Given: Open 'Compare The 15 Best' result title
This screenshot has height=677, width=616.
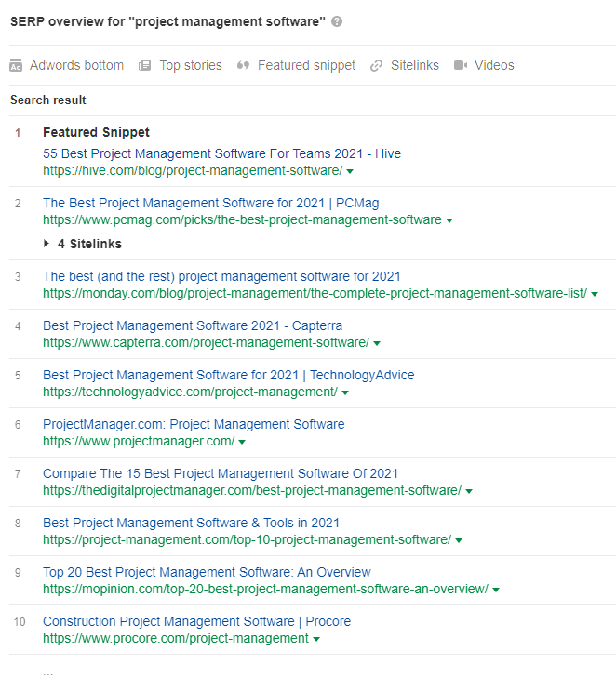Looking at the screenshot, I should tap(221, 473).
